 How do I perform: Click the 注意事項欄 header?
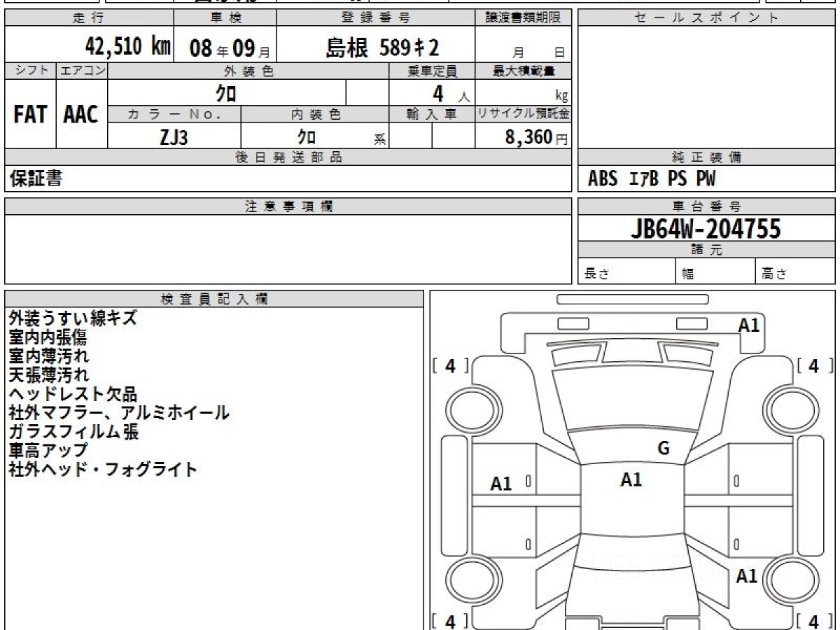(x=288, y=206)
